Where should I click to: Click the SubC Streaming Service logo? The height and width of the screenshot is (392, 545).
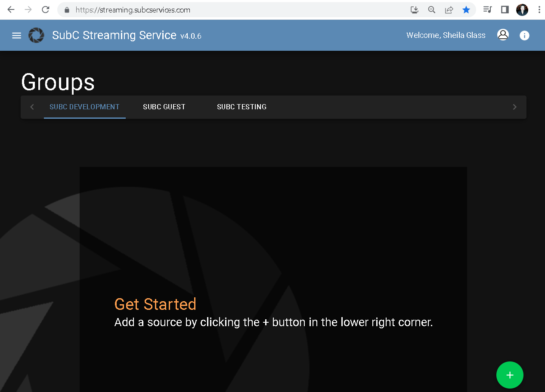(x=36, y=35)
